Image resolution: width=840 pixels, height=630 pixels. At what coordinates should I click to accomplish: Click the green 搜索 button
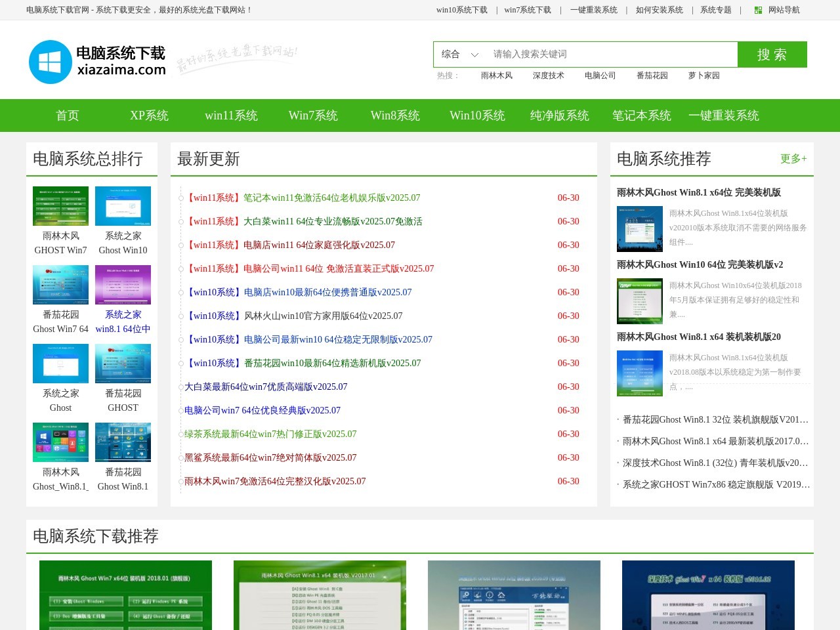[x=772, y=54]
